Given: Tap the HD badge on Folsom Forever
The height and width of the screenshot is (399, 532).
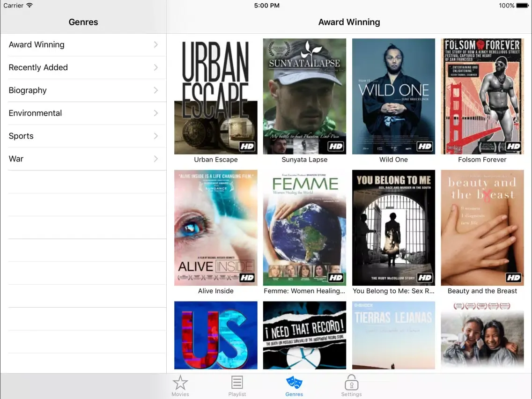Looking at the screenshot, I should (513, 146).
